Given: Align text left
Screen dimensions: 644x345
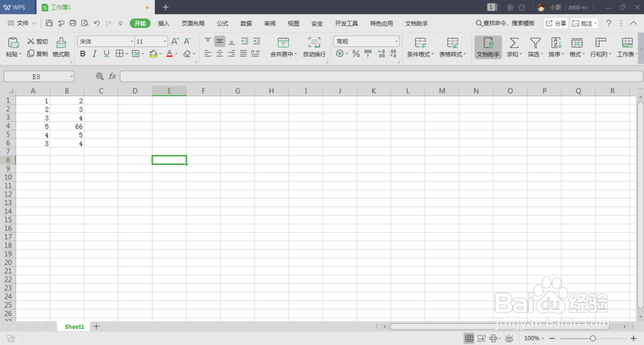Looking at the screenshot, I should pyautogui.click(x=208, y=54).
